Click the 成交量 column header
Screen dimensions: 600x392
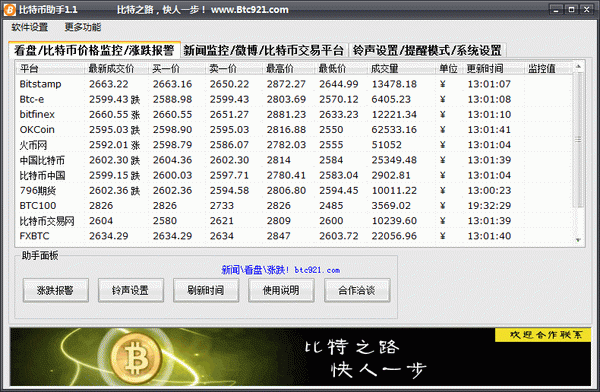[x=385, y=69]
